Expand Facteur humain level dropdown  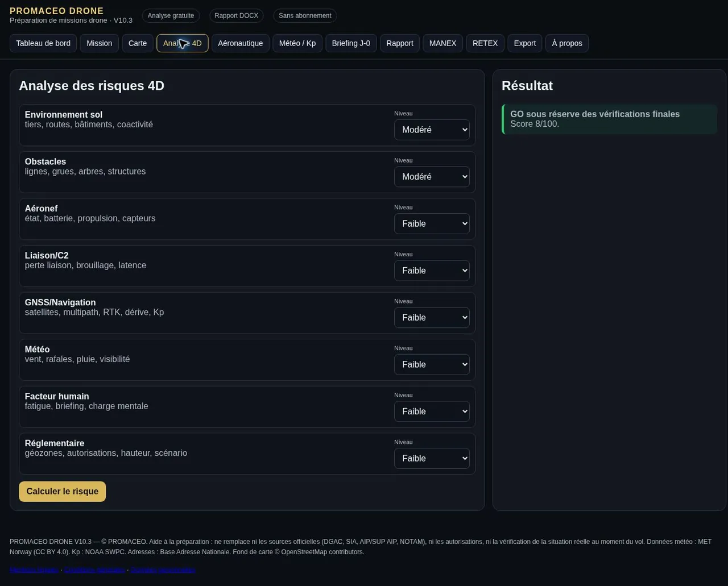432,412
